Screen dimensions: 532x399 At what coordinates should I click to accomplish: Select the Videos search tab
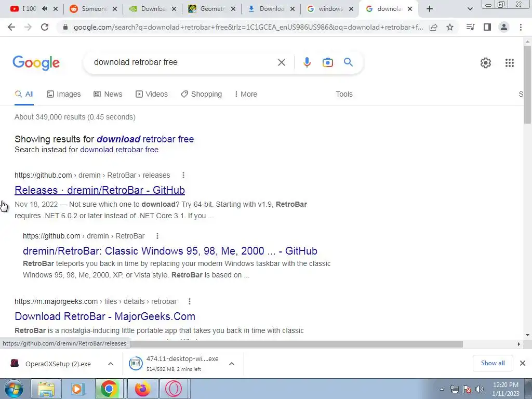(x=152, y=94)
